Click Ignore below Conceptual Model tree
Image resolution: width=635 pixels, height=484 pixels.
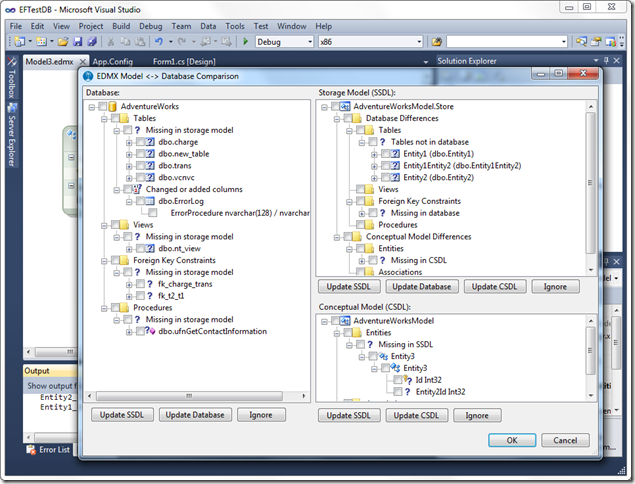pos(477,415)
